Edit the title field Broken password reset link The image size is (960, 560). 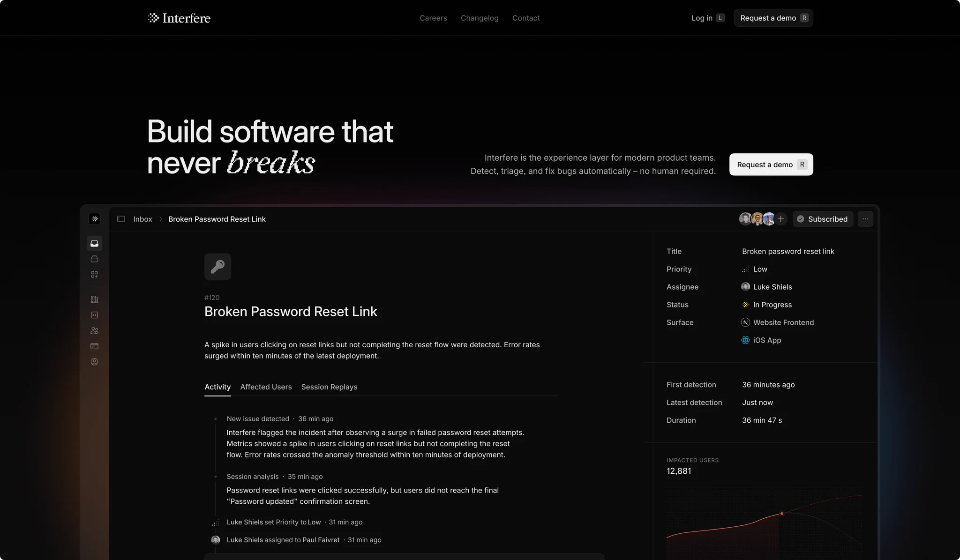tap(788, 251)
